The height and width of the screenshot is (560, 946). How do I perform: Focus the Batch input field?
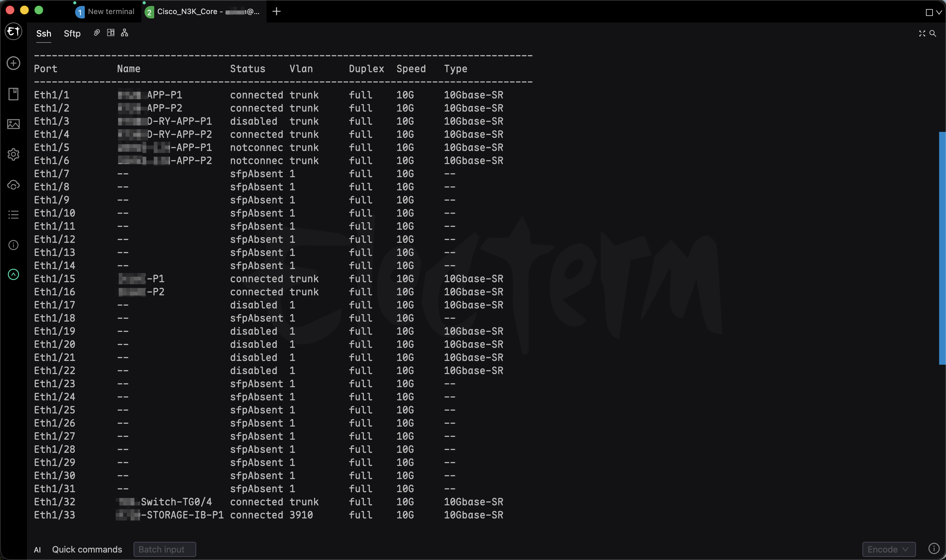(x=165, y=549)
